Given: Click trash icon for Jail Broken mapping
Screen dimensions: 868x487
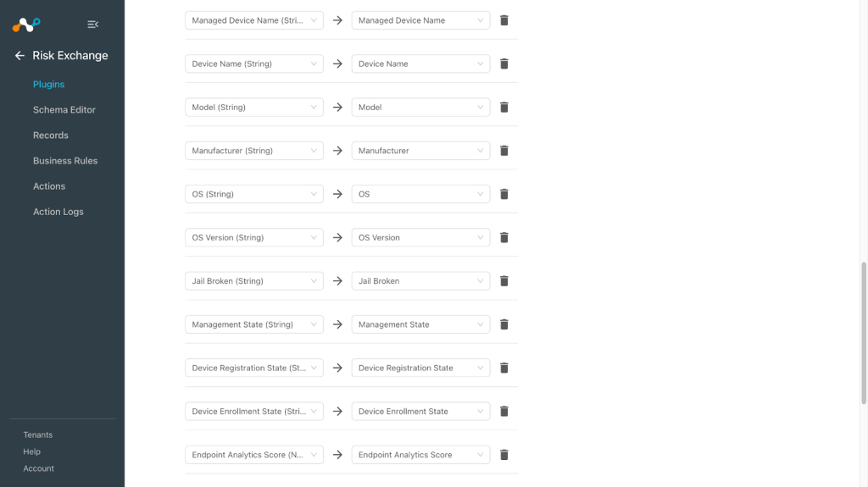Looking at the screenshot, I should 504,281.
